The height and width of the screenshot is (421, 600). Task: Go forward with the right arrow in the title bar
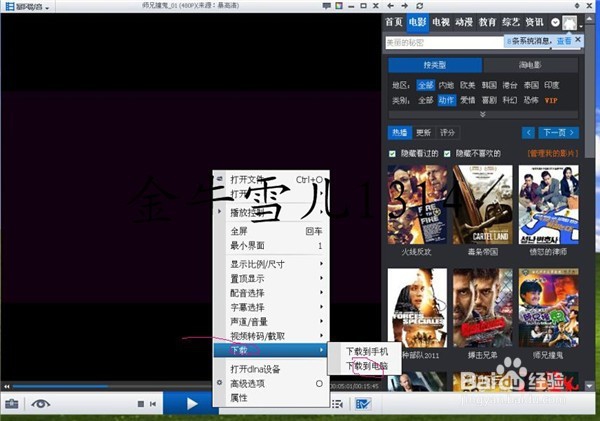404,6
